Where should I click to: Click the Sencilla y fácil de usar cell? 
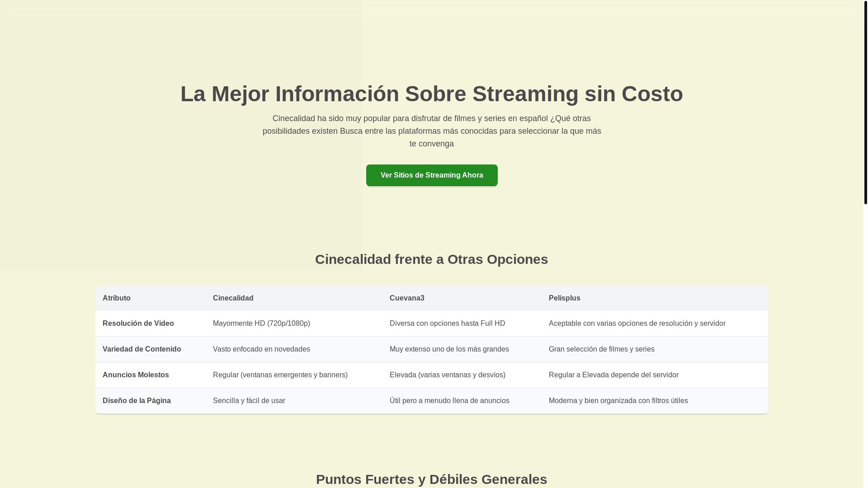294,401
